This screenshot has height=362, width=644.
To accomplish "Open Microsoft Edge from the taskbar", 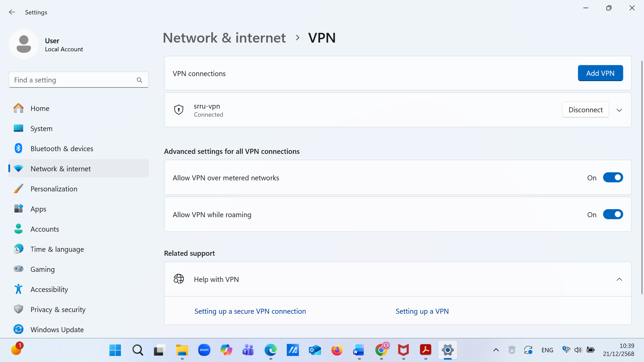I will point(270,350).
